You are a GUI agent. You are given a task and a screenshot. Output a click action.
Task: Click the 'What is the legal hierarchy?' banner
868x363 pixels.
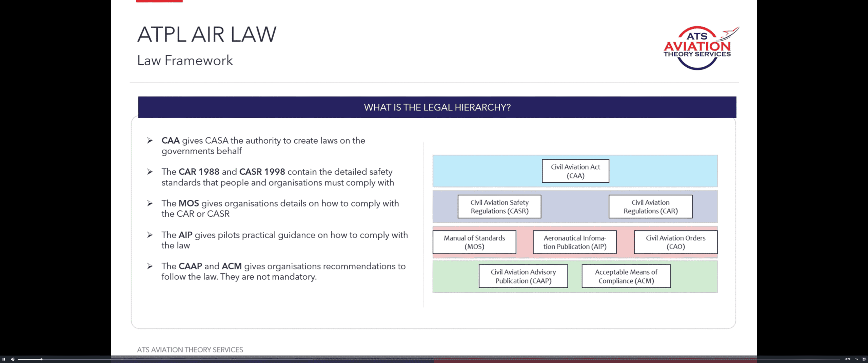pos(437,107)
